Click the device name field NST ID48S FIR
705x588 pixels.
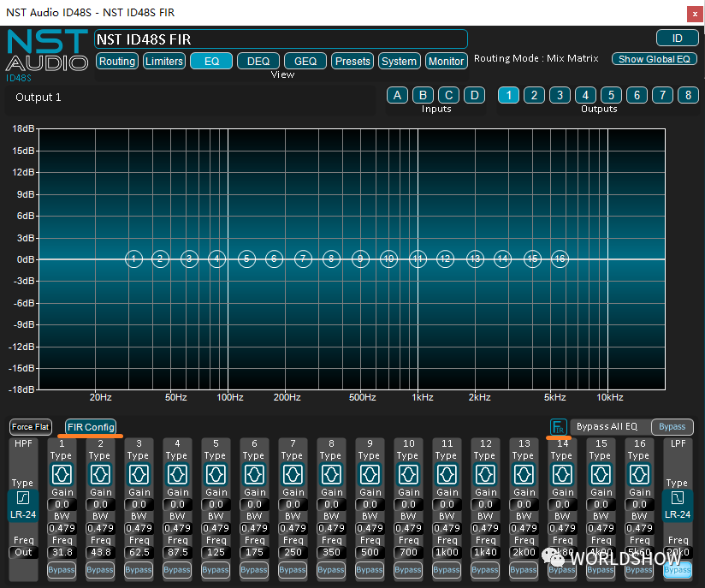281,39
